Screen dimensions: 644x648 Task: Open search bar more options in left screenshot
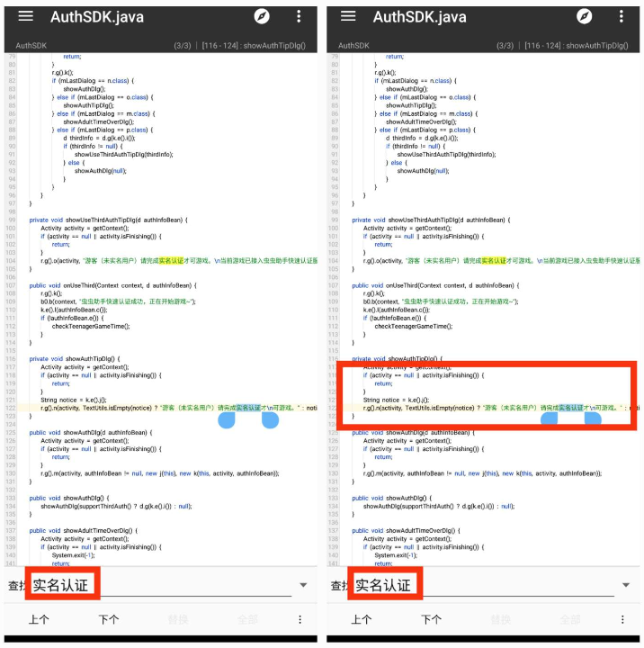(300, 619)
